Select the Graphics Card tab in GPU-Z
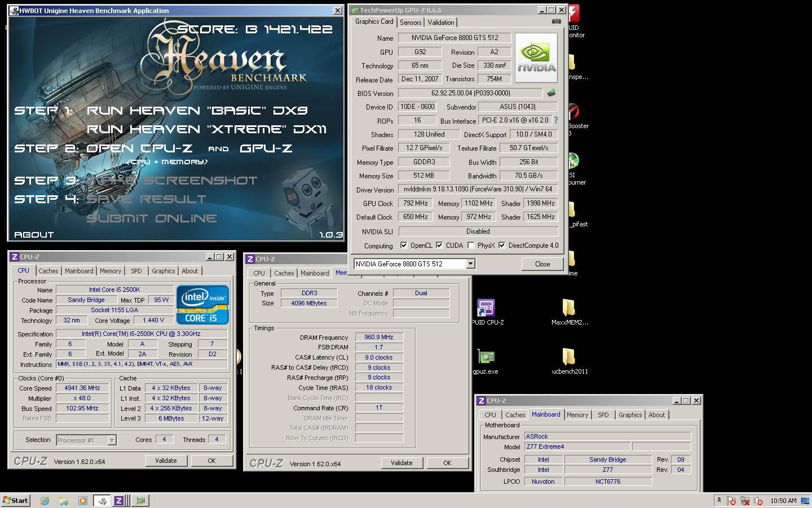 [374, 21]
